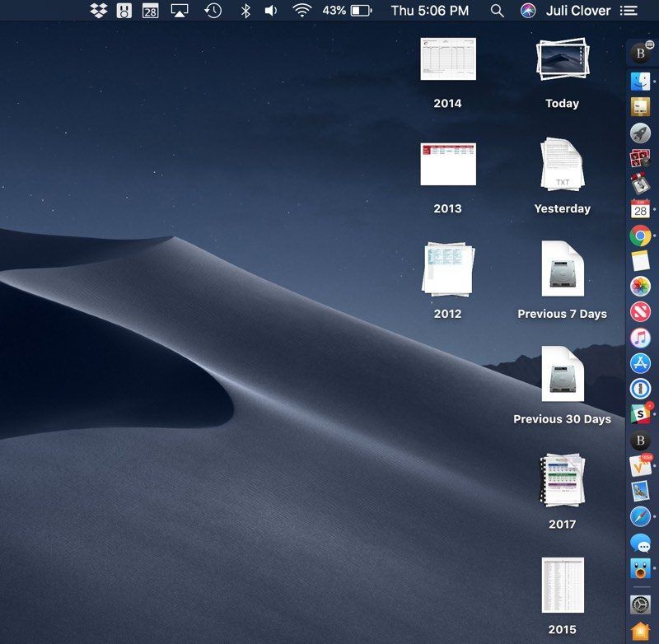Toggle the Wi-Fi menu bar icon
659x644 pixels.
tap(302, 11)
